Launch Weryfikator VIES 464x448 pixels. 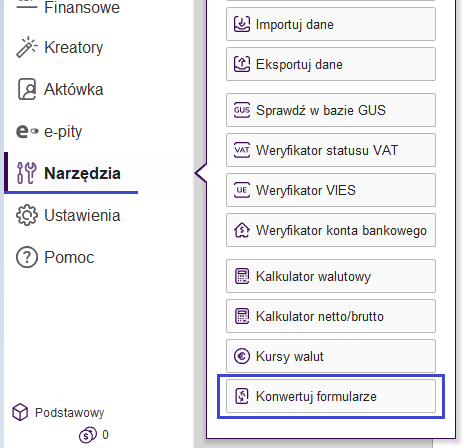click(x=331, y=190)
